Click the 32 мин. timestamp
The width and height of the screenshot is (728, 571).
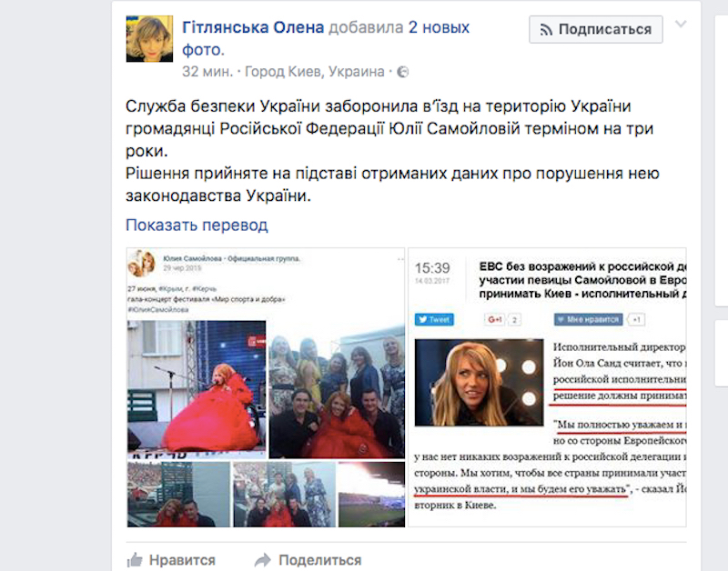click(x=207, y=72)
